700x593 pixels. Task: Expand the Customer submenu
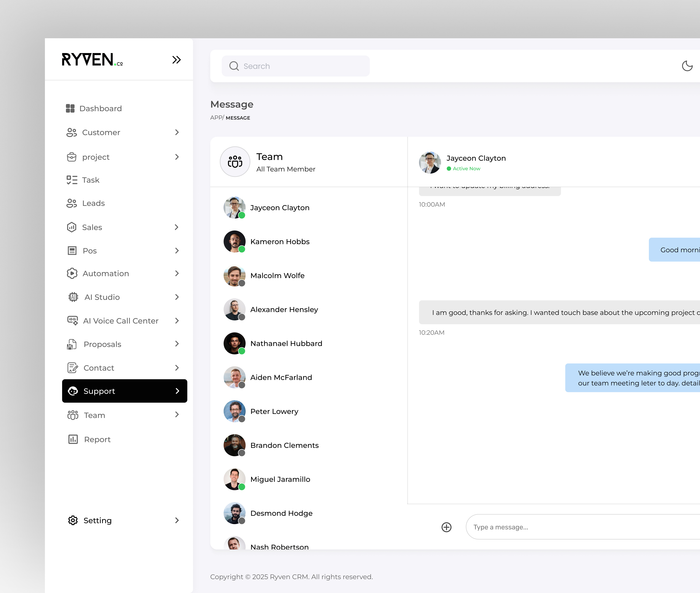coord(177,132)
